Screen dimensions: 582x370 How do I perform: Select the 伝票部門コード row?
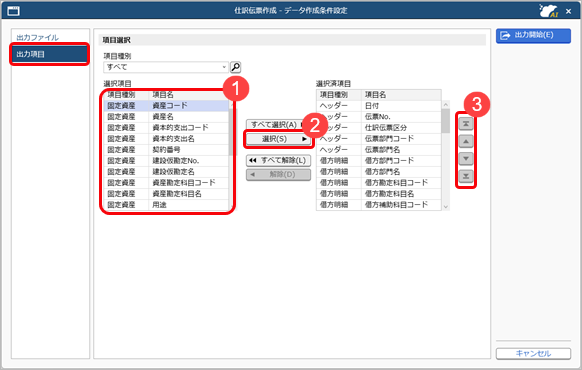[x=379, y=139]
